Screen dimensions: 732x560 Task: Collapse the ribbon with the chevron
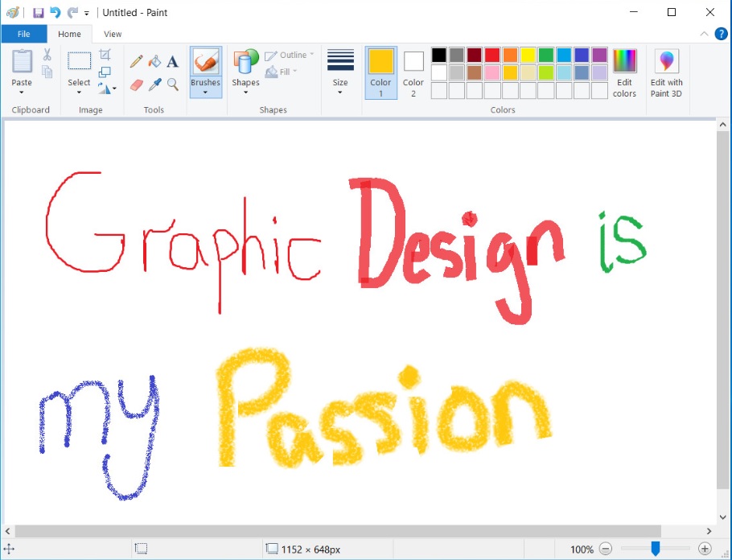coord(704,34)
